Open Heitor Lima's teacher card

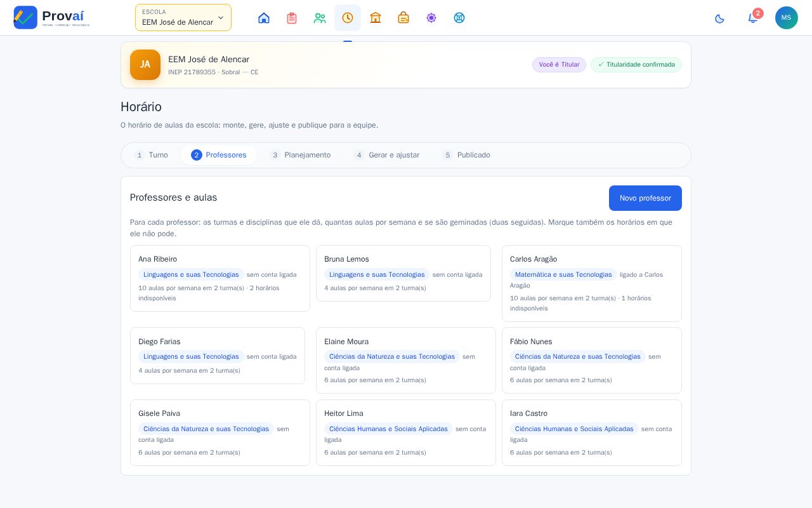point(406,432)
